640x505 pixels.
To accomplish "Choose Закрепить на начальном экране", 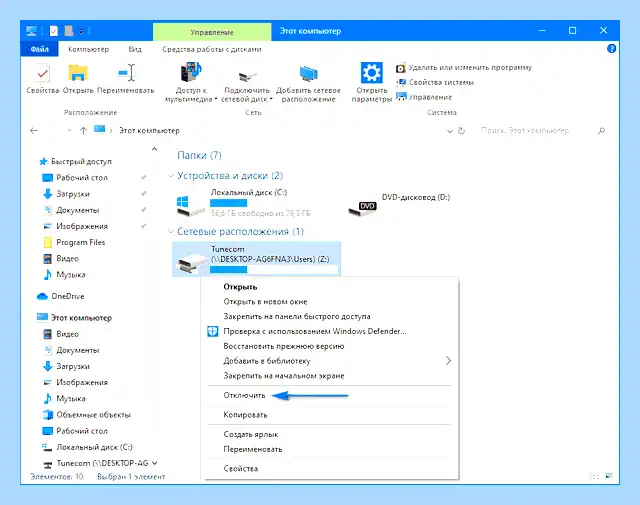I will coord(284,376).
